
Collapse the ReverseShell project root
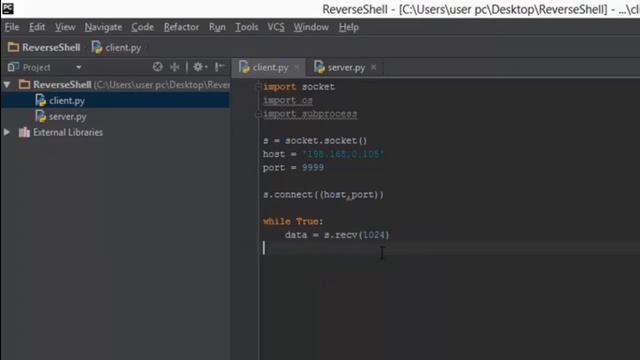coord(7,84)
